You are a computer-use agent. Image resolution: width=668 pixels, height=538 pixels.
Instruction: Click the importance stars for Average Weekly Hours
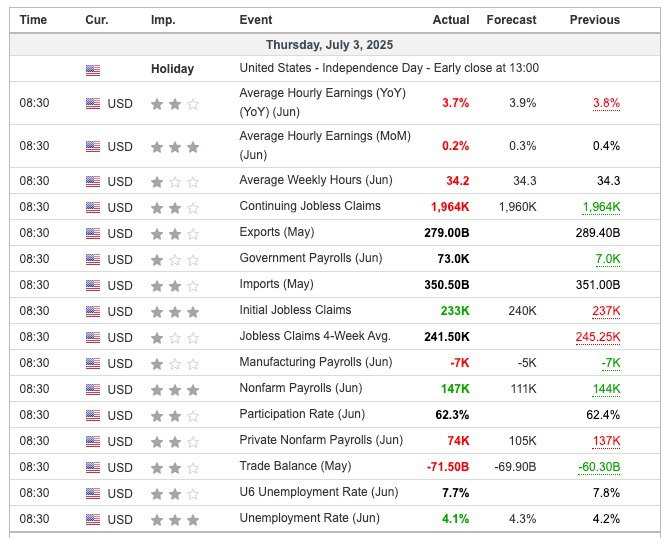coord(174,181)
